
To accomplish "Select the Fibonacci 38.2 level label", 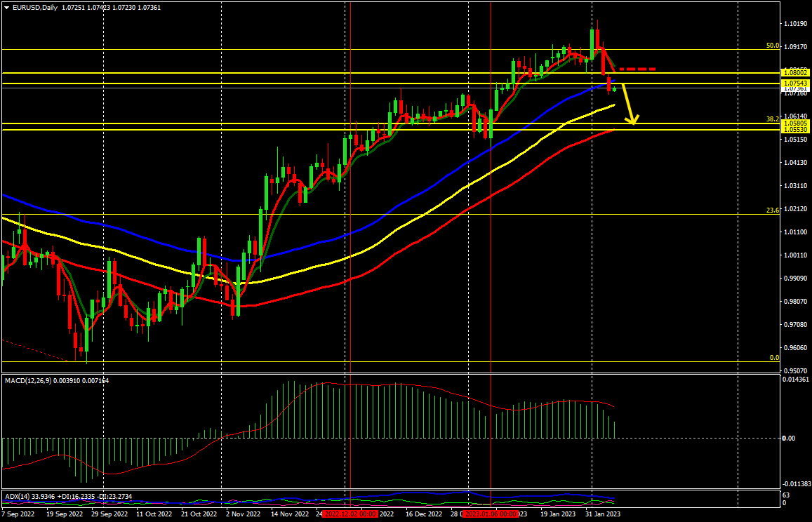I will [x=772, y=119].
